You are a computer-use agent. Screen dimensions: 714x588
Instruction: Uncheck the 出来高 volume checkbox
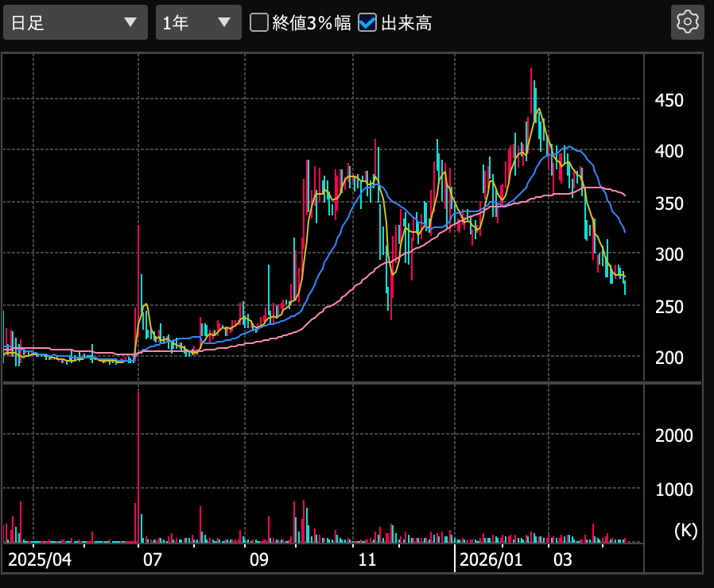pos(367,22)
